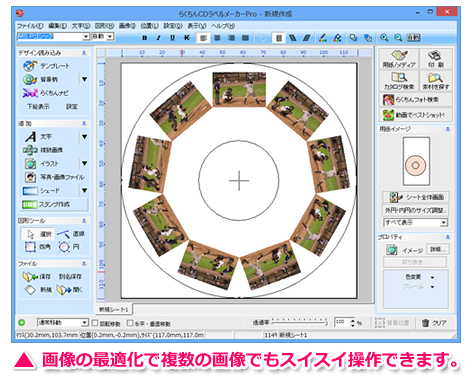Open the 編集(E) menu
The image size is (469, 381).
58,26
